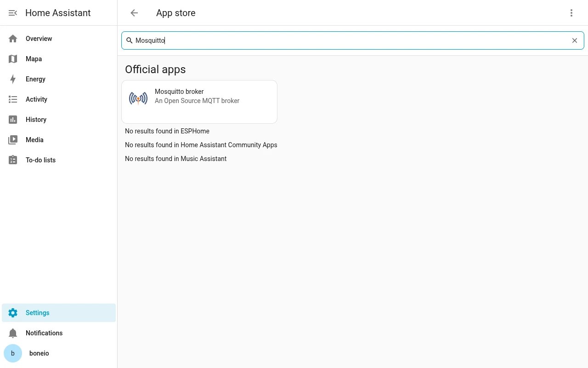Click the Mosquitto broker logo icon

(138, 98)
